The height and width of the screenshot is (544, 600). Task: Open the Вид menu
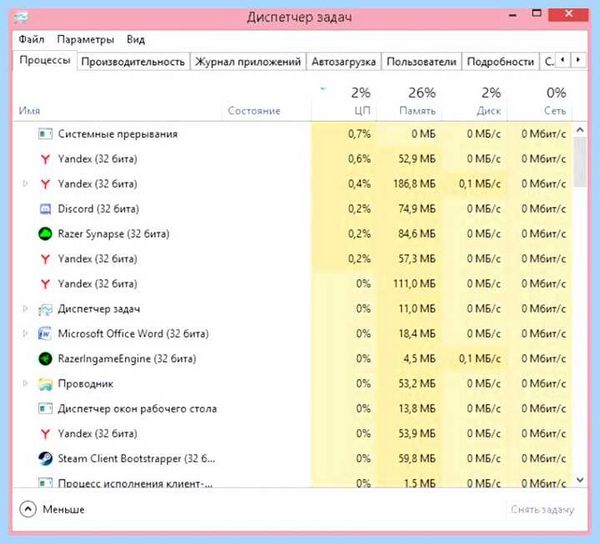(135, 39)
